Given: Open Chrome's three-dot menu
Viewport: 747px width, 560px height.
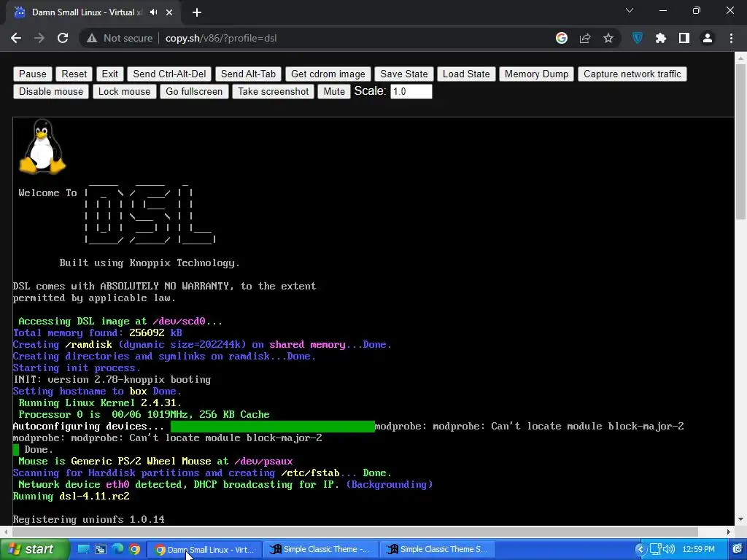Looking at the screenshot, I should click(731, 38).
